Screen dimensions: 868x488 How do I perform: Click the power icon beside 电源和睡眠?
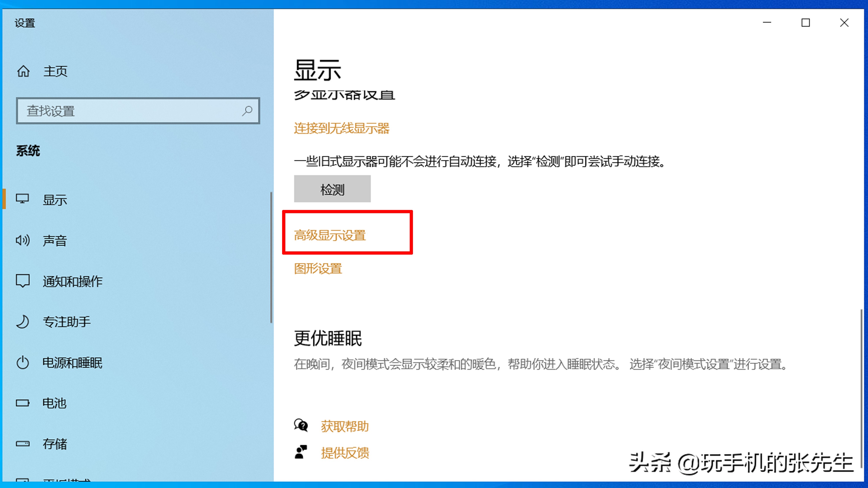23,362
